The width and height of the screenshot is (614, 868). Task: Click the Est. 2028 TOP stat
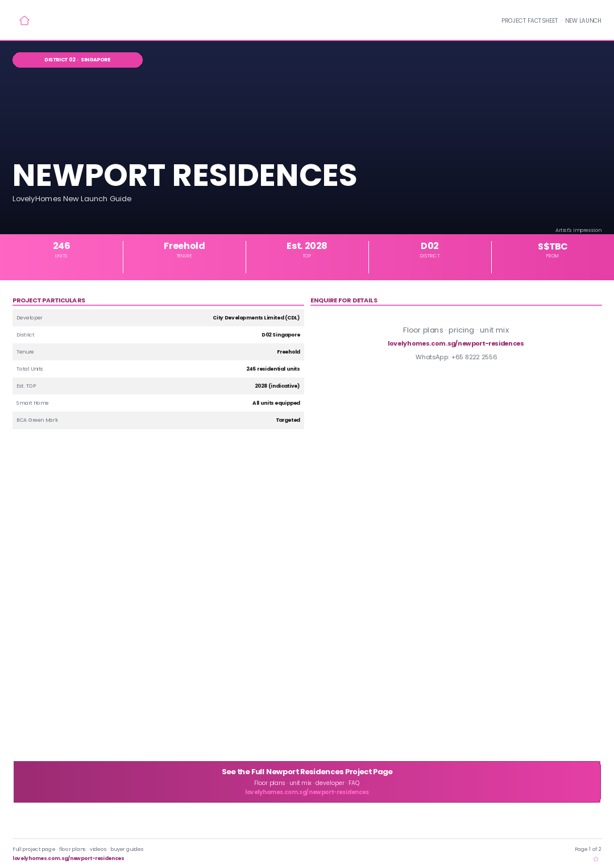[x=307, y=250]
